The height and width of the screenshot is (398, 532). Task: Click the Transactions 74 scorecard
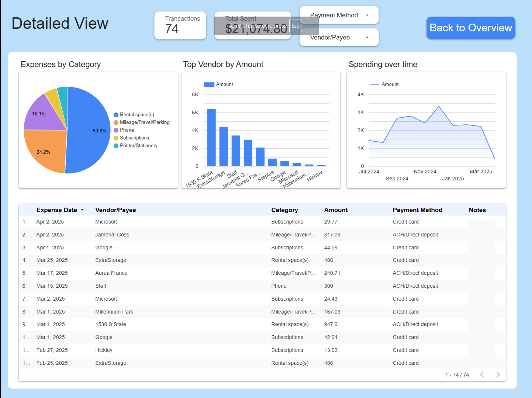180,25
